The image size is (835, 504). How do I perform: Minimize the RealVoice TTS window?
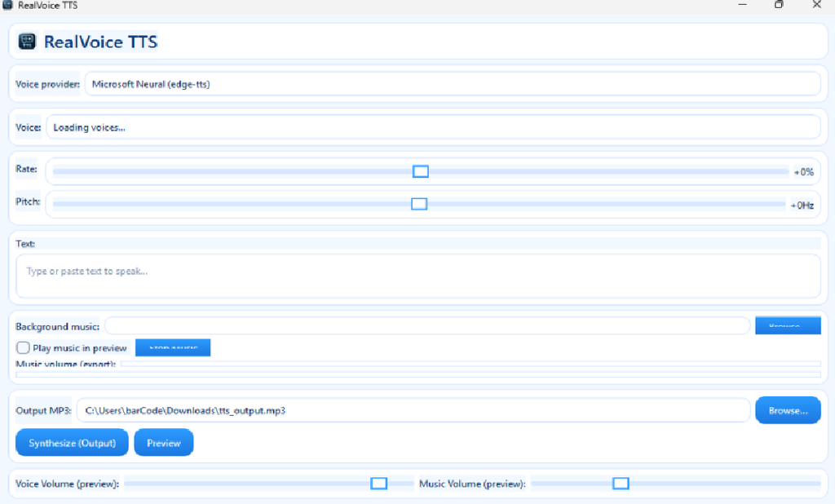click(742, 5)
